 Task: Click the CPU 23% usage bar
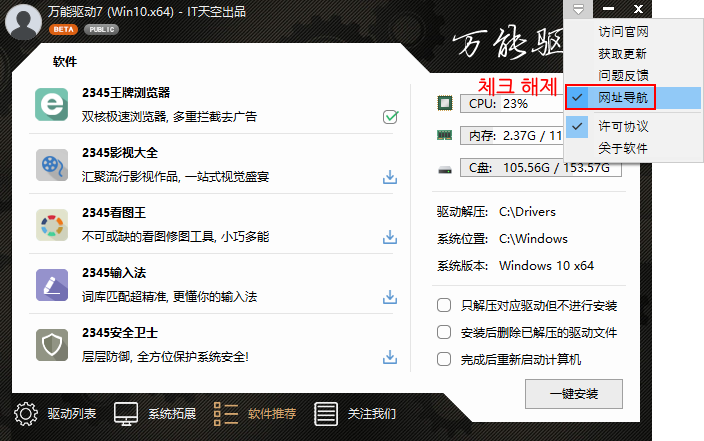[512, 104]
